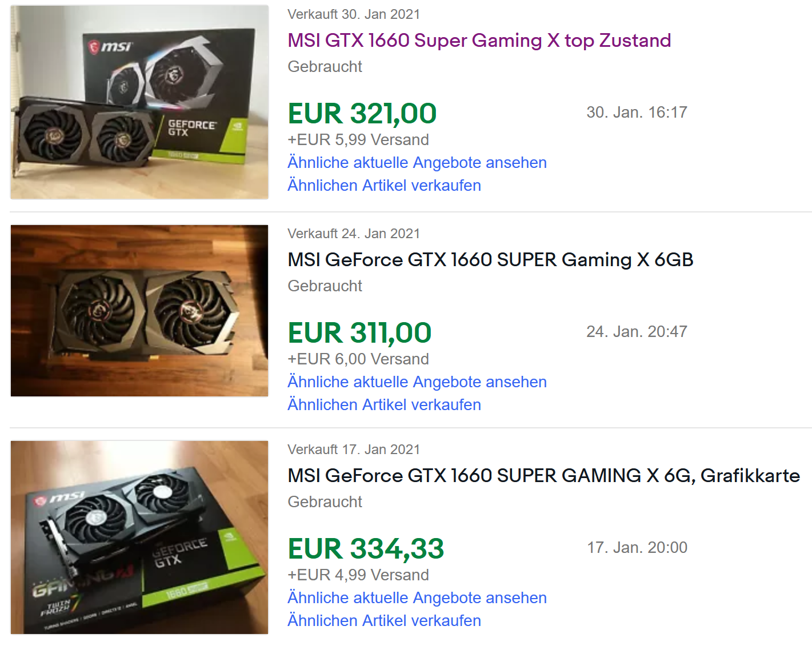The image size is (812, 646).
Task: Click the 'Verkauft 24. Jan 2021' label
Action: point(354,234)
